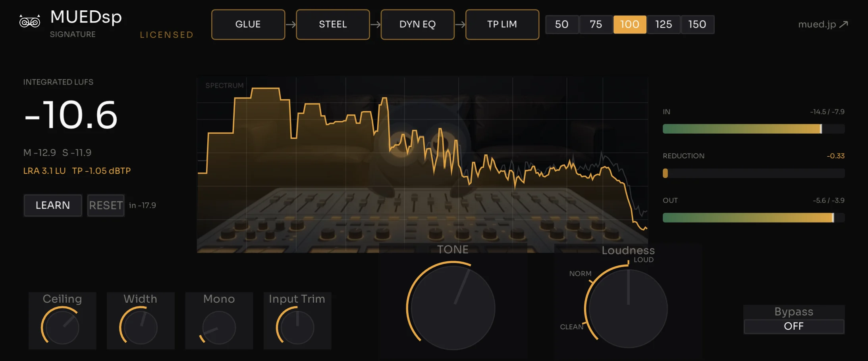Toggle the STEEL module
The image size is (868, 361).
tap(333, 25)
